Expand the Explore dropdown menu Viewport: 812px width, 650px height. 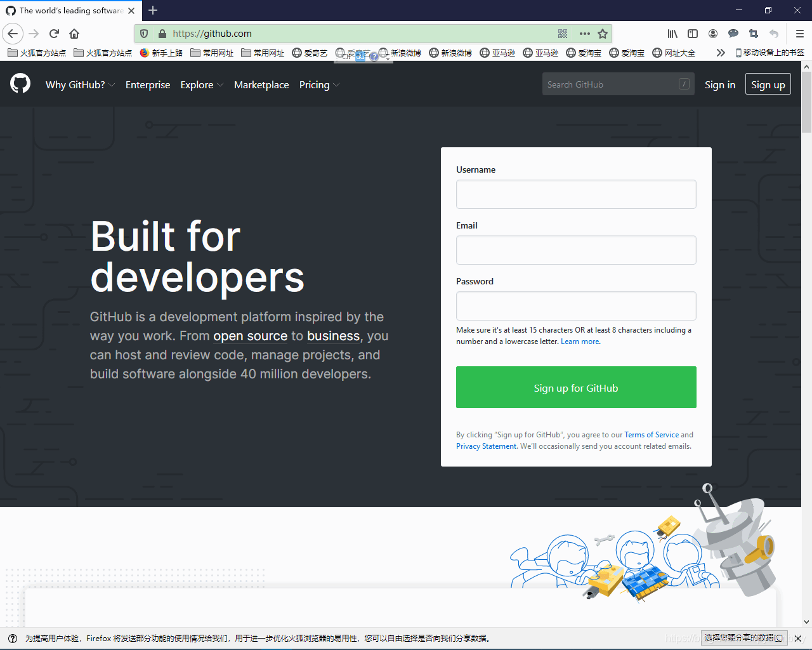[x=202, y=84]
